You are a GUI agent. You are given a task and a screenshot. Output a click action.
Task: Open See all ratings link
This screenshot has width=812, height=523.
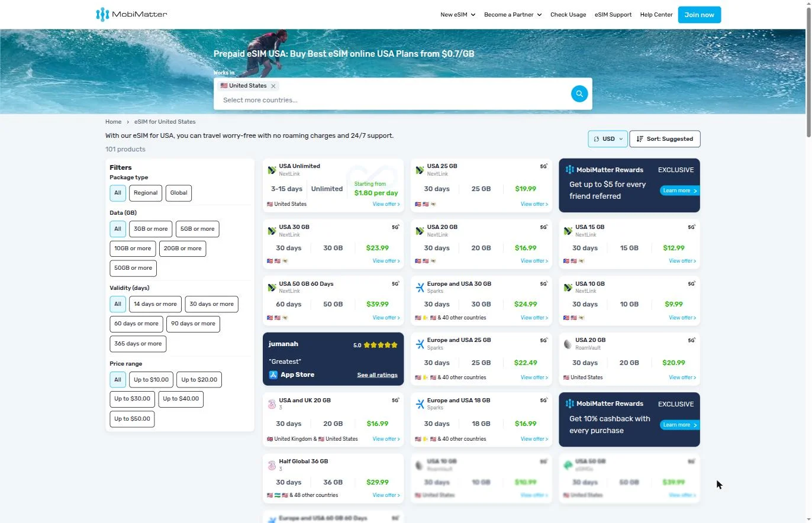click(x=378, y=375)
